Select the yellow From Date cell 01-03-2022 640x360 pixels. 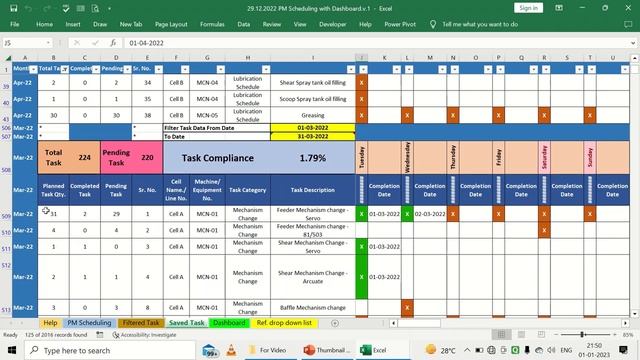pos(313,128)
